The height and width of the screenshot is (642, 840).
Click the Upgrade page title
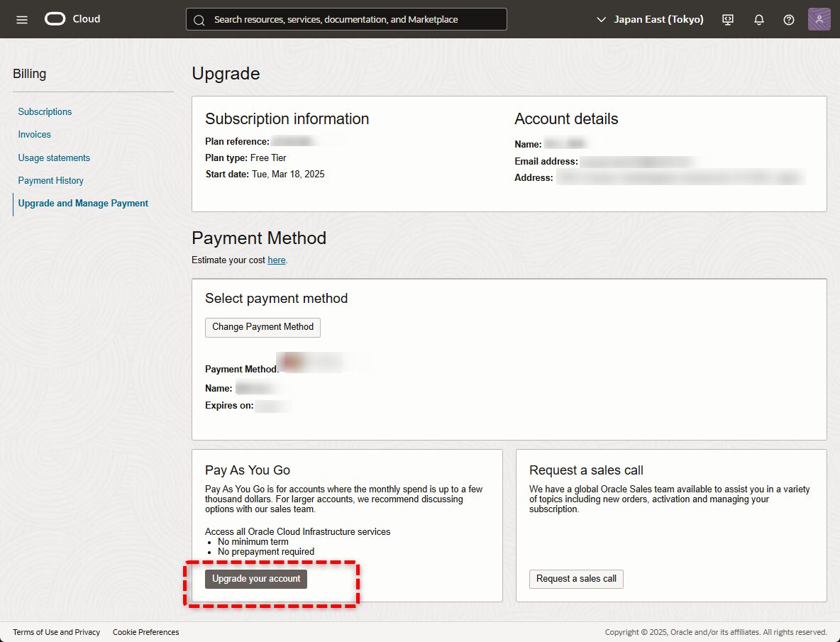(x=226, y=73)
